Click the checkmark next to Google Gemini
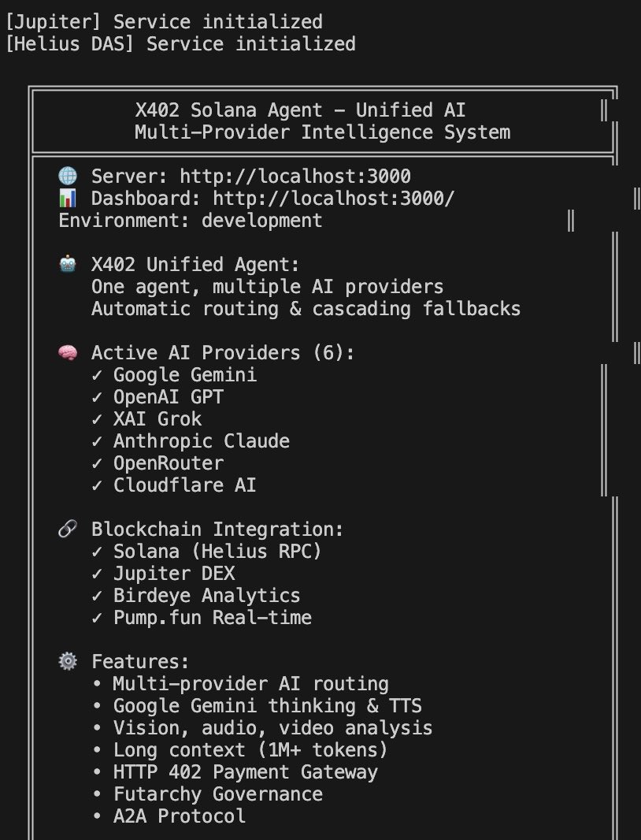The image size is (641, 840). click(97, 375)
